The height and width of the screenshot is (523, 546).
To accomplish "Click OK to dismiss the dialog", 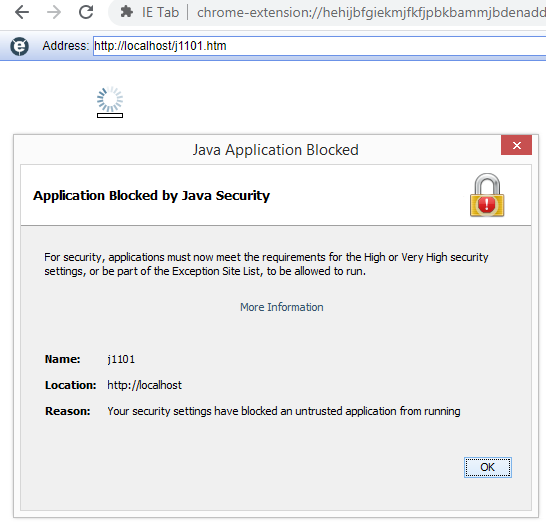I will 488,467.
